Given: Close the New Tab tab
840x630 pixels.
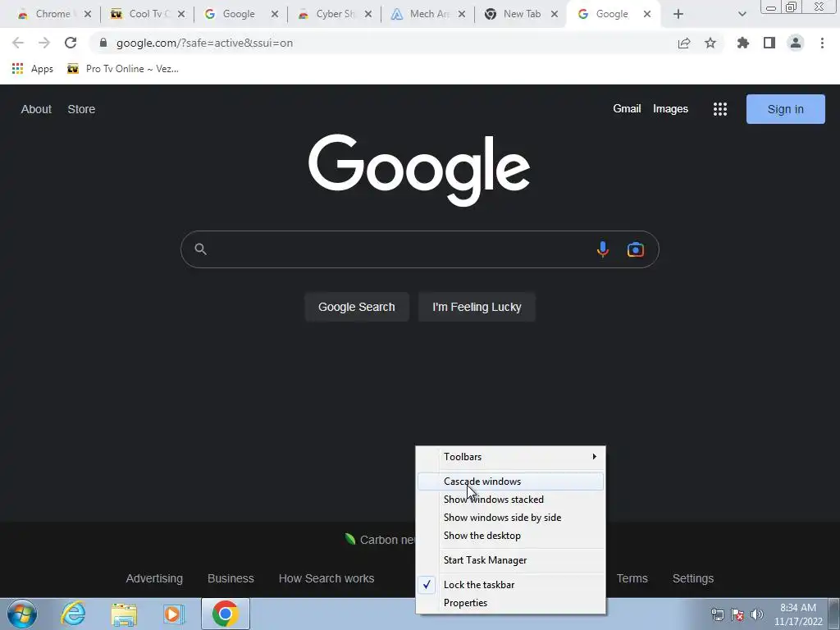Looking at the screenshot, I should coord(555,14).
